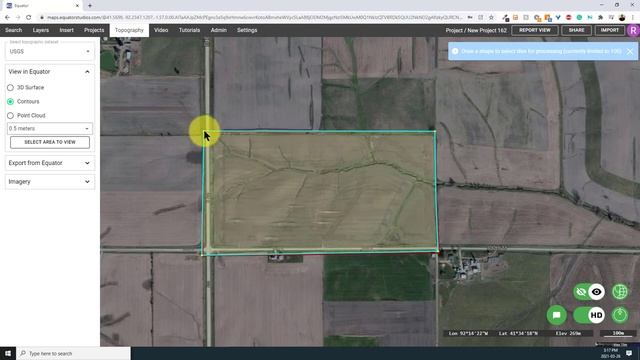Close the Equator browser tab
Screen dimensions: 640x360
point(77,6)
